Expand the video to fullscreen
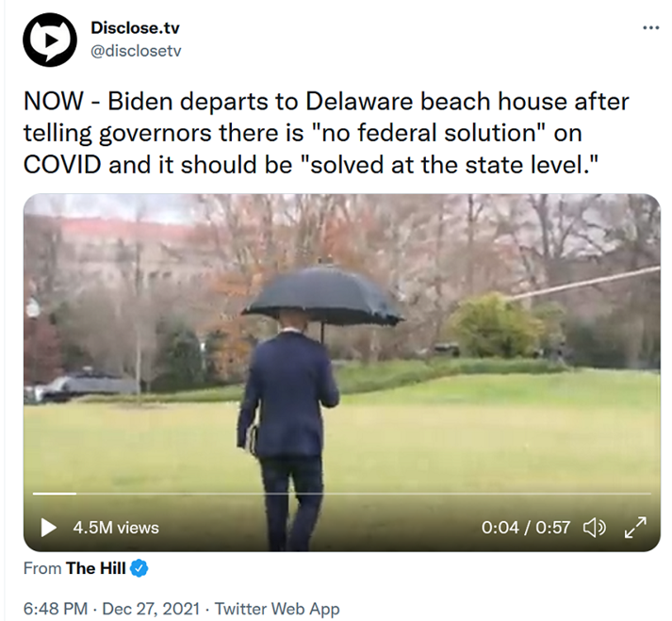The width and height of the screenshot is (672, 621). pos(635,528)
